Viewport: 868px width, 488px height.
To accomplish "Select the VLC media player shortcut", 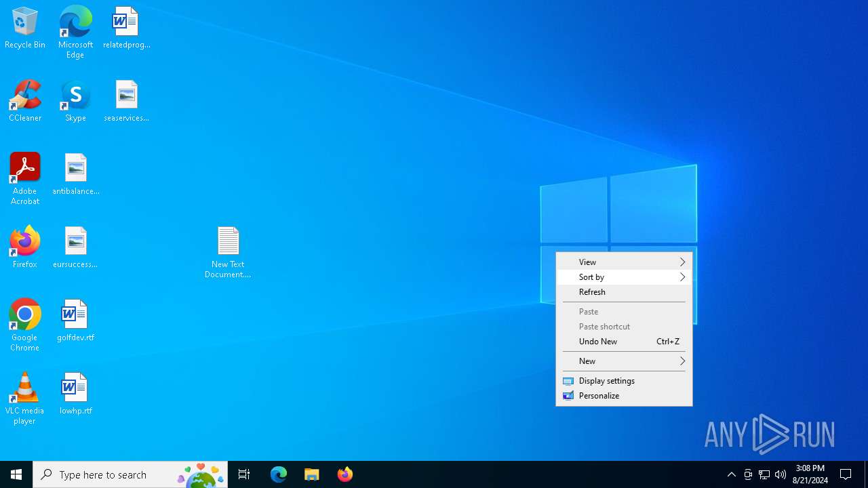I will pos(25,398).
